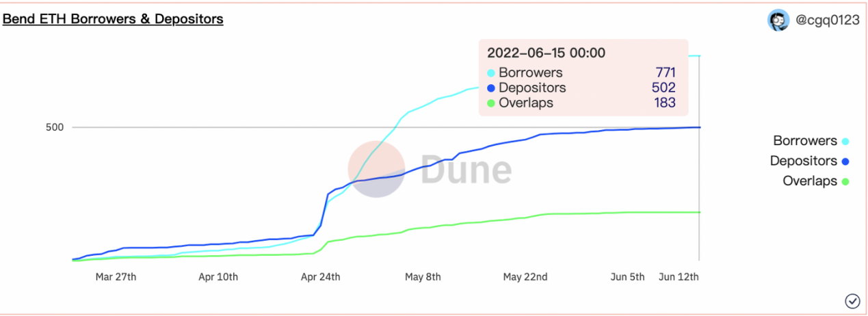
Task: Click the green Overlaps legend color dot
Action: point(845,182)
